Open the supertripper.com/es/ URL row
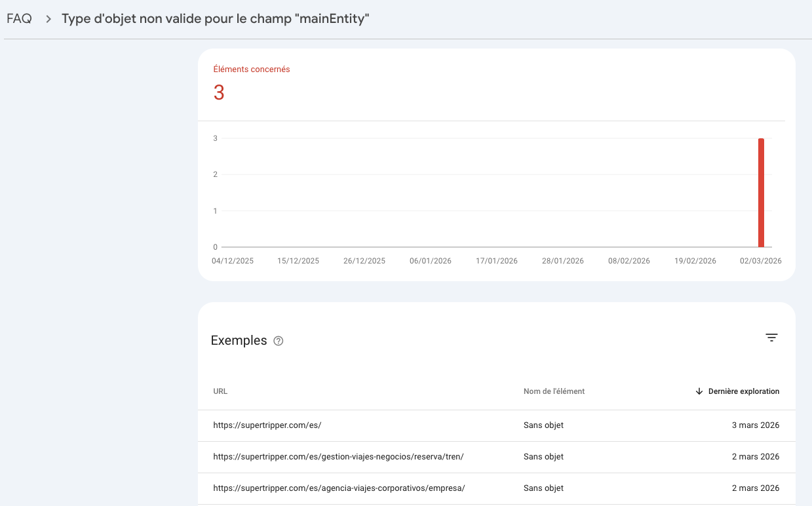This screenshot has height=506, width=812. coord(497,425)
